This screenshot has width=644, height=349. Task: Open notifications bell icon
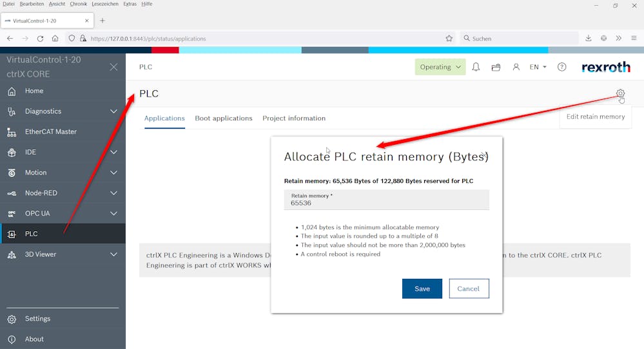(476, 67)
